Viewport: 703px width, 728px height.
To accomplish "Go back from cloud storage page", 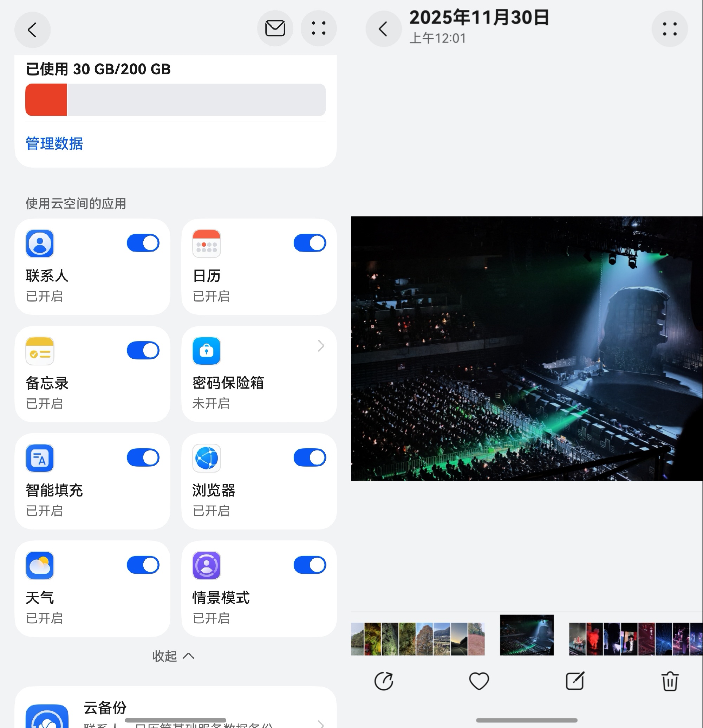I will click(32, 30).
